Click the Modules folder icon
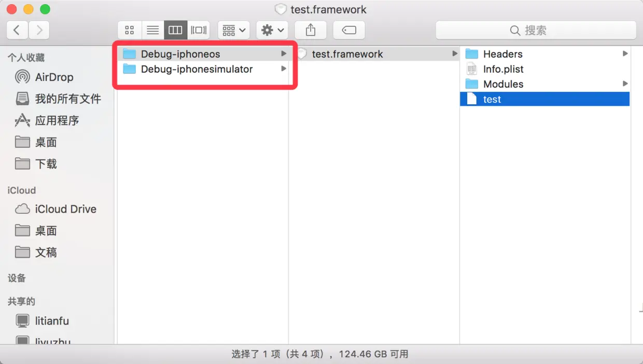Screen dimensions: 643x364 [471, 84]
